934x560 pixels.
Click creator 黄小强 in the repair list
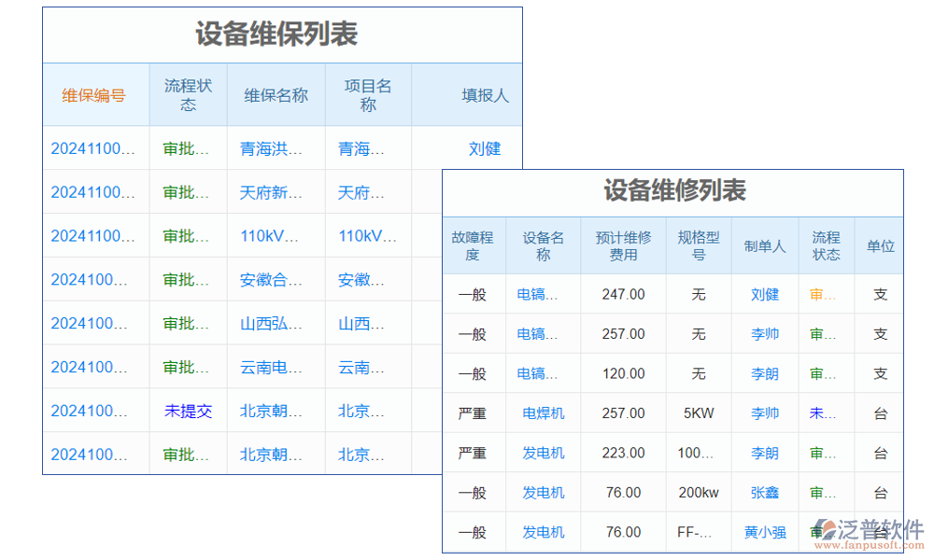click(x=764, y=532)
